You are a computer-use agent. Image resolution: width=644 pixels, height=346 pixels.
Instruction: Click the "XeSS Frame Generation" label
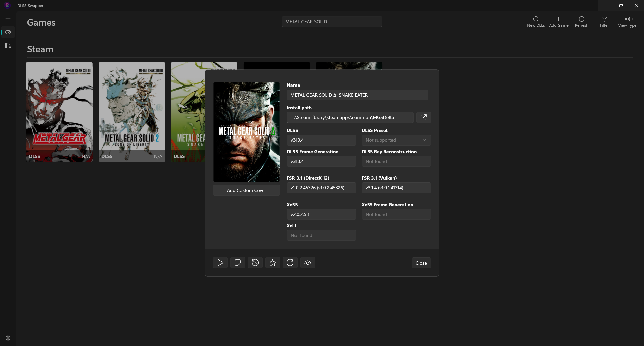point(387,205)
